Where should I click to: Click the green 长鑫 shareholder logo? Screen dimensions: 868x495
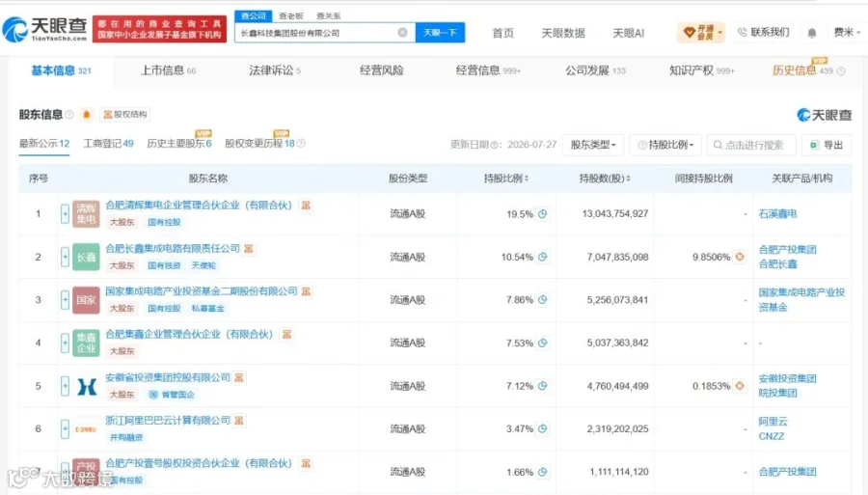pos(86,257)
